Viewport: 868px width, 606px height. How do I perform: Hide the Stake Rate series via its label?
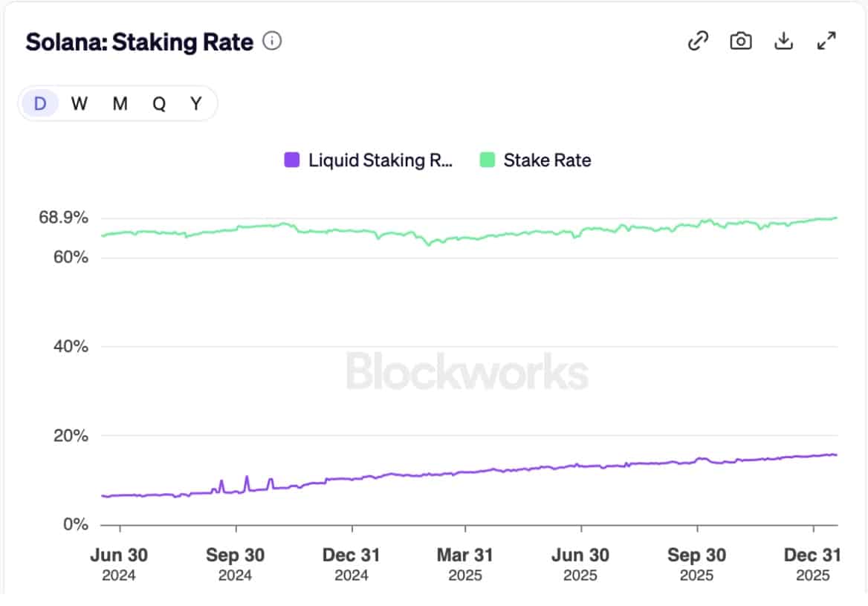pos(547,160)
